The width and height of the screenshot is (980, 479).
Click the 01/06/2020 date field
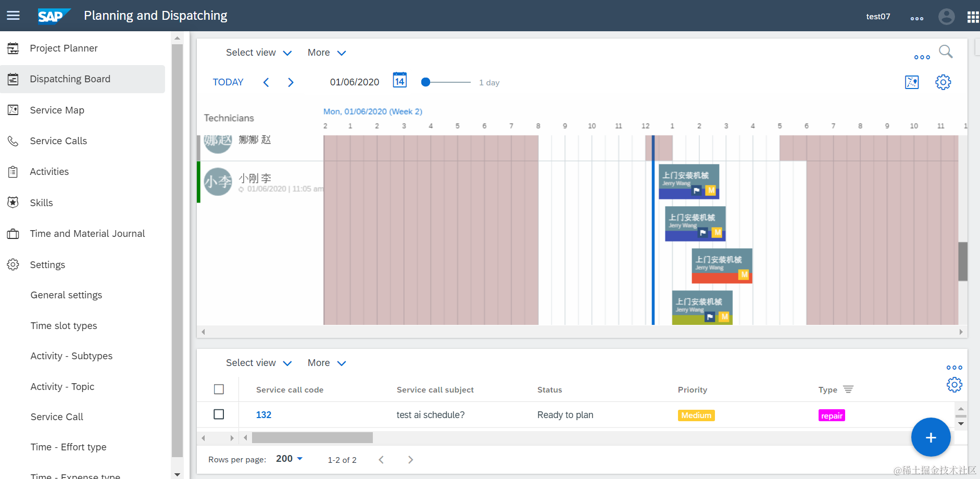point(355,82)
